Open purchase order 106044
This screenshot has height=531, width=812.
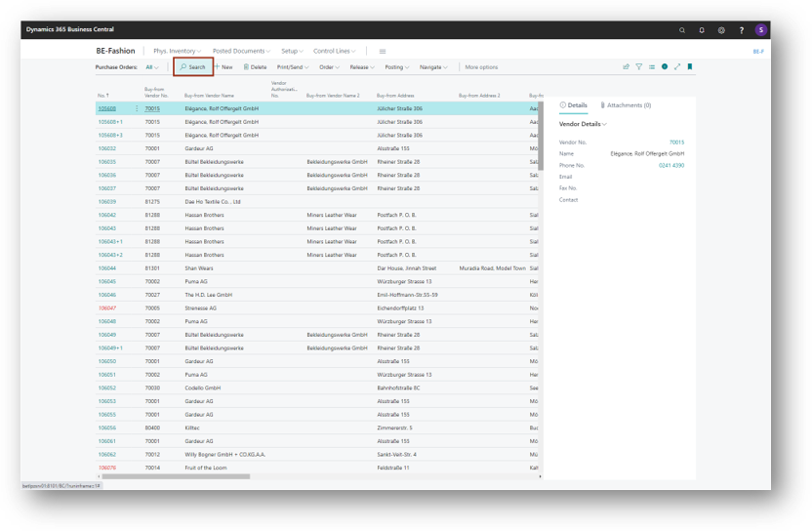107,267
